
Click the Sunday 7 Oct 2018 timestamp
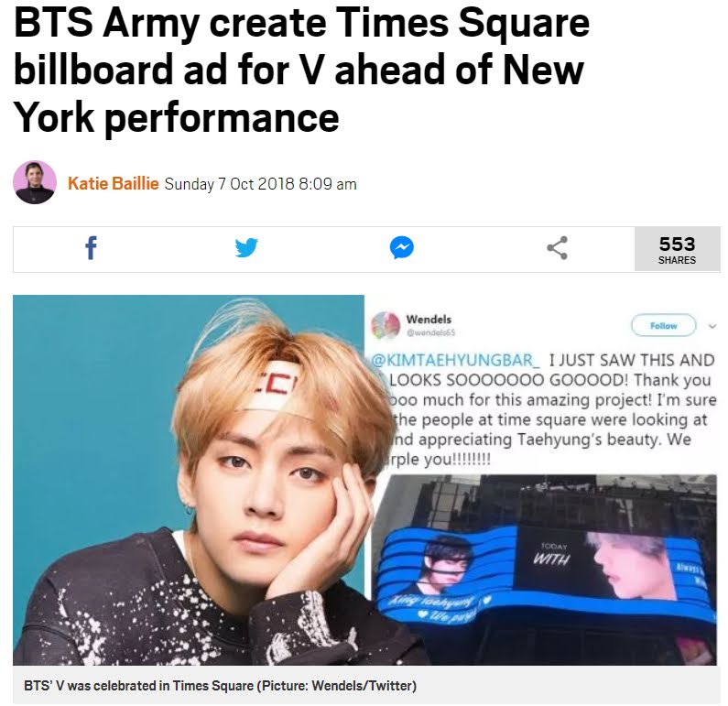coord(260,184)
